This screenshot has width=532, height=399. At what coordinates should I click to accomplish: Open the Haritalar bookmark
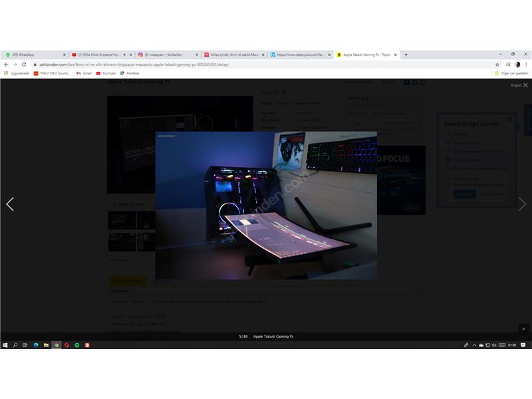[x=130, y=73]
